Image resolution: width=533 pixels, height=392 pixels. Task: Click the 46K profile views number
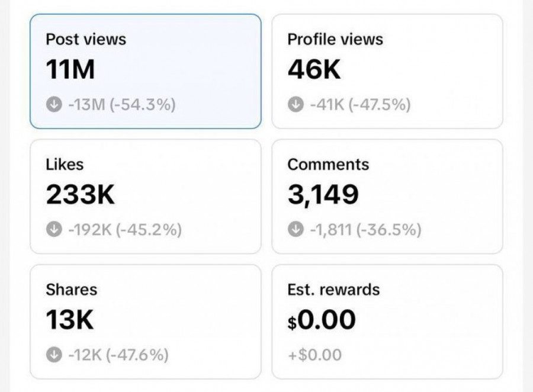pos(314,70)
